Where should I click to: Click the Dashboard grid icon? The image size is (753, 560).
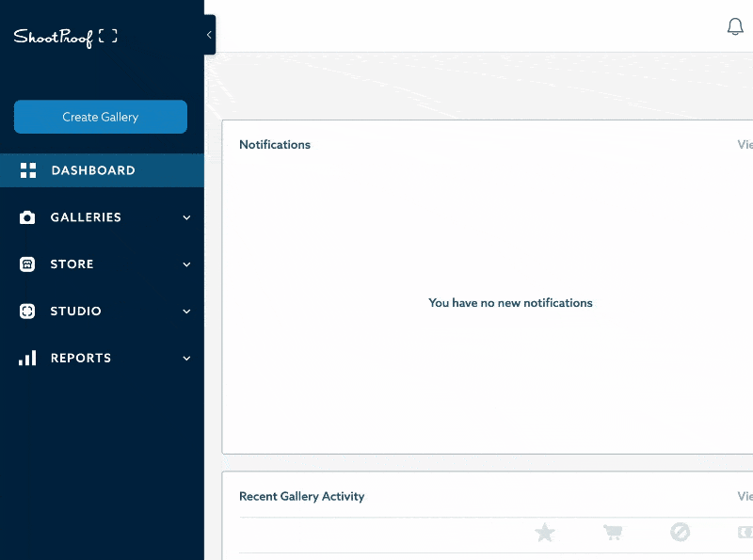[28, 170]
